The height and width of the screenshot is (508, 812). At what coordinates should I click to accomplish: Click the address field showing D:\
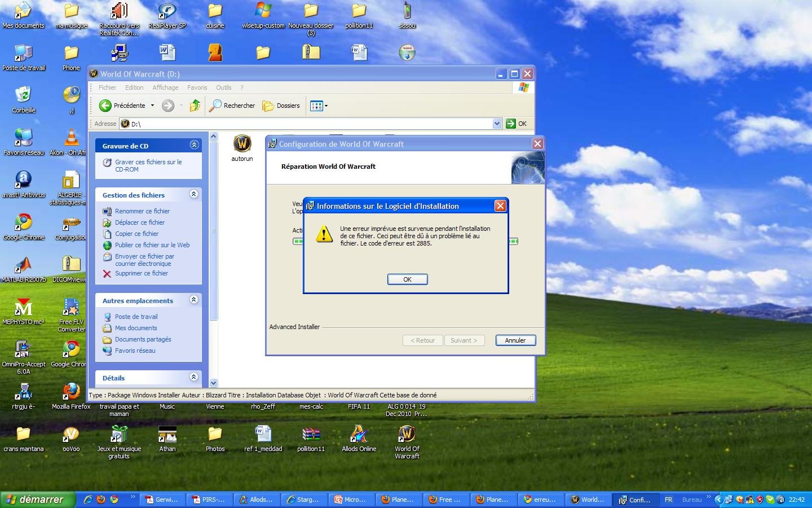click(310, 124)
